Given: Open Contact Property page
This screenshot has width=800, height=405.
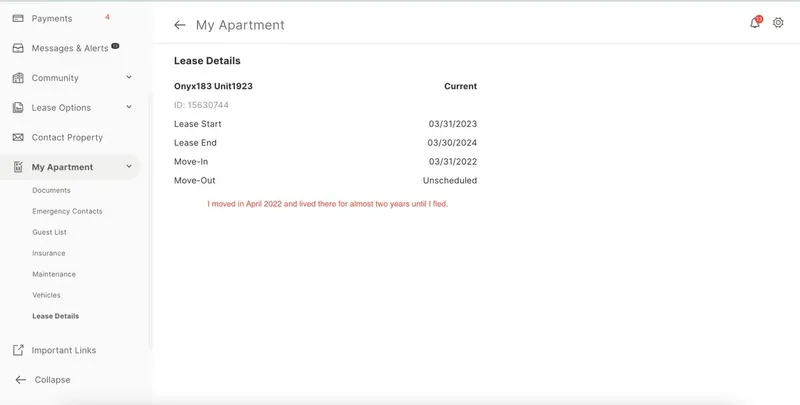Looking at the screenshot, I should click(67, 137).
